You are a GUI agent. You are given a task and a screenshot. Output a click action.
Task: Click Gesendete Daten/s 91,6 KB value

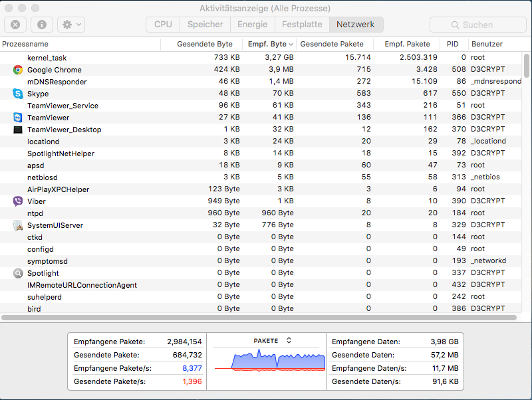445,381
